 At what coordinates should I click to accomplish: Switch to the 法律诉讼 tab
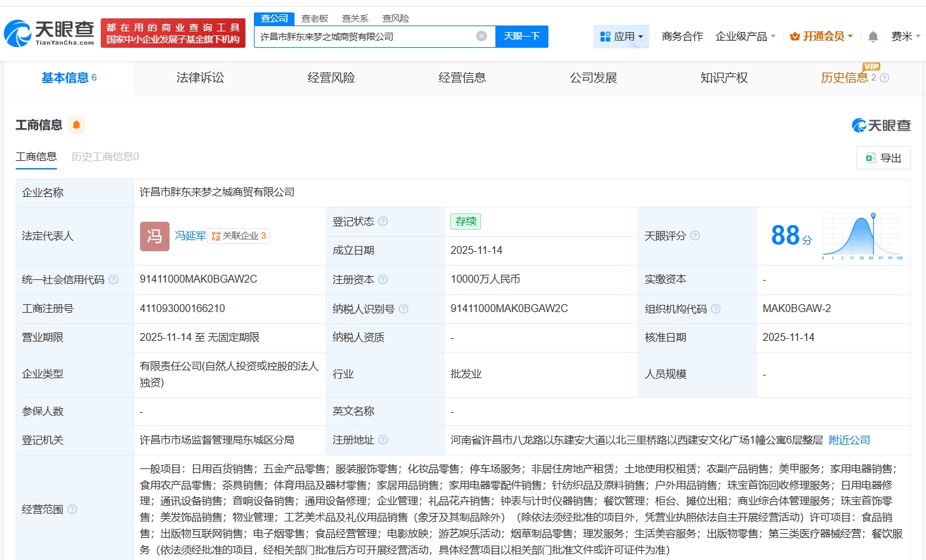(x=199, y=78)
